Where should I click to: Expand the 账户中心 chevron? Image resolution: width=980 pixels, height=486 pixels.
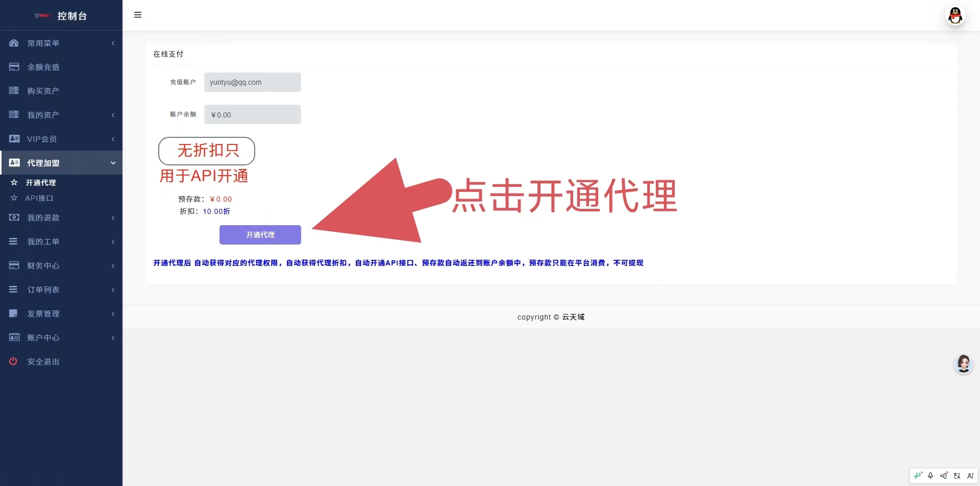click(113, 338)
